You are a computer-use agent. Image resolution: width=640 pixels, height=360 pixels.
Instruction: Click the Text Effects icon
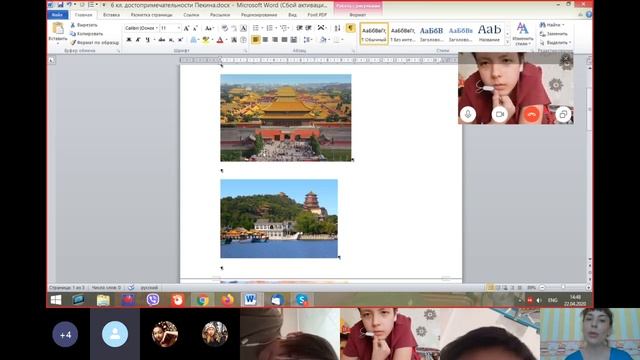(x=194, y=40)
